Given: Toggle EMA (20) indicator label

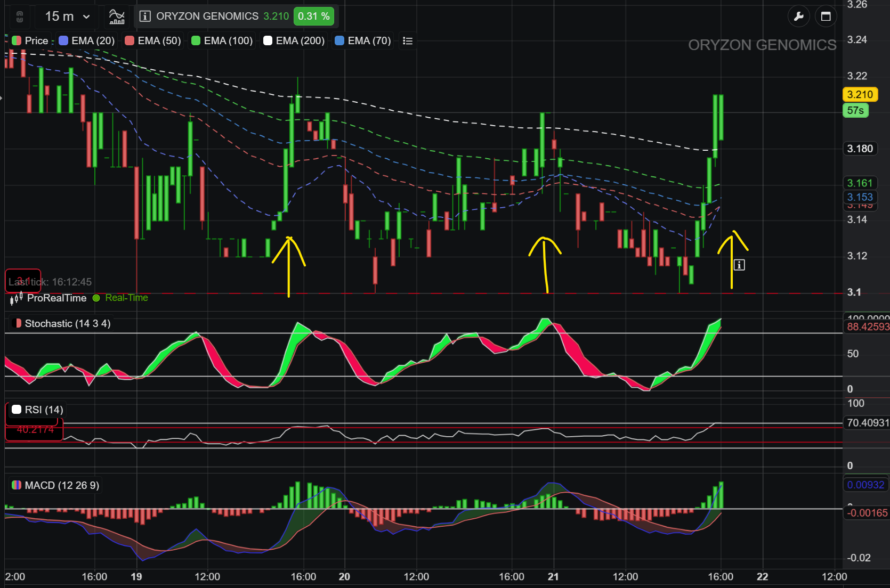Looking at the screenshot, I should tap(87, 41).
